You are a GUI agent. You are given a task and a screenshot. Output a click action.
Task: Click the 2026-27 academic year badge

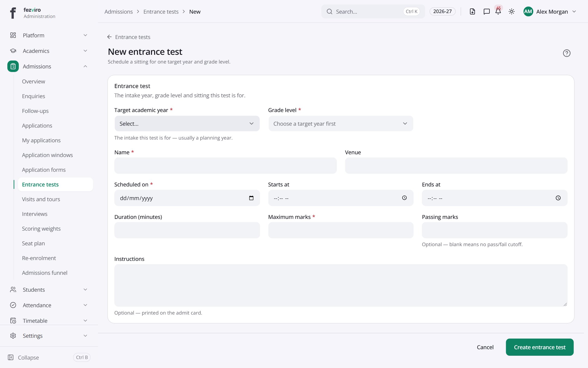pos(442,11)
